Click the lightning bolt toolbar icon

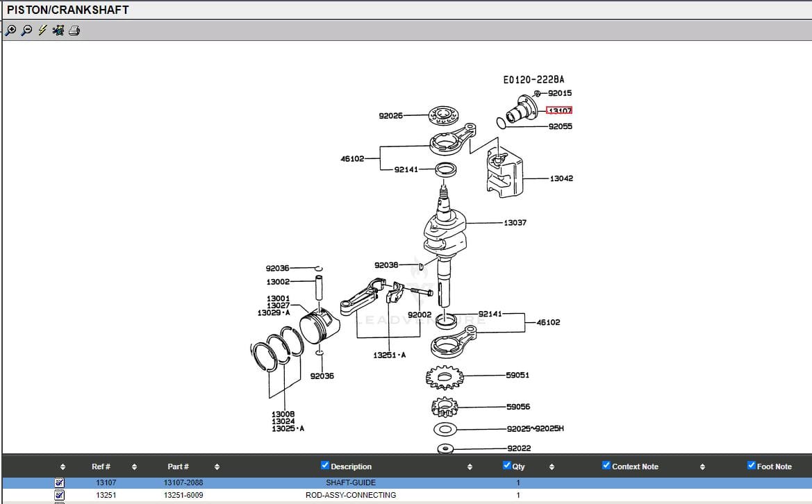[42, 31]
